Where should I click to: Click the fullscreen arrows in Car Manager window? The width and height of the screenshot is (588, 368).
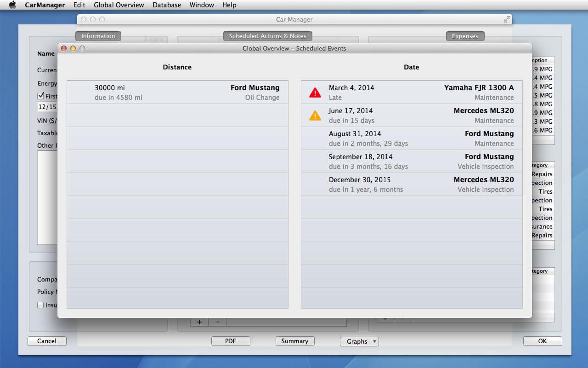tap(507, 19)
